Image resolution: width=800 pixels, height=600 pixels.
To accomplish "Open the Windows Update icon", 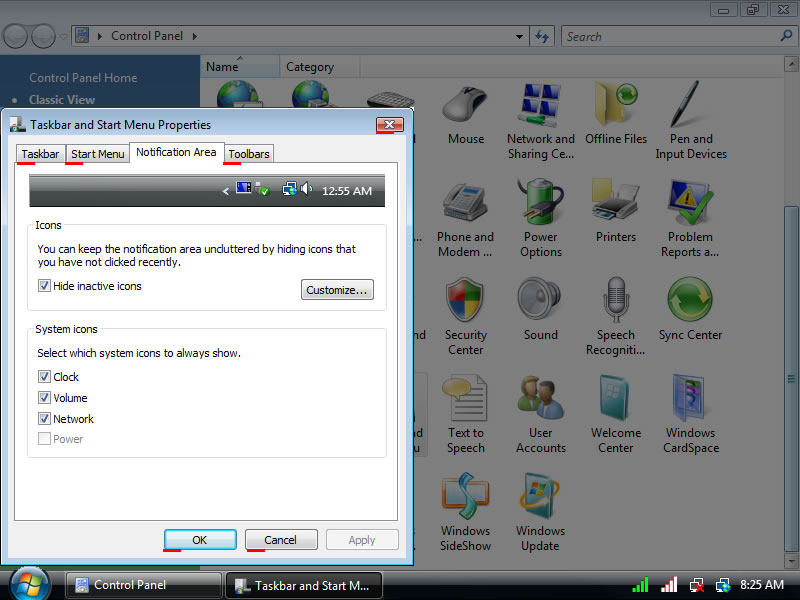I will (540, 498).
